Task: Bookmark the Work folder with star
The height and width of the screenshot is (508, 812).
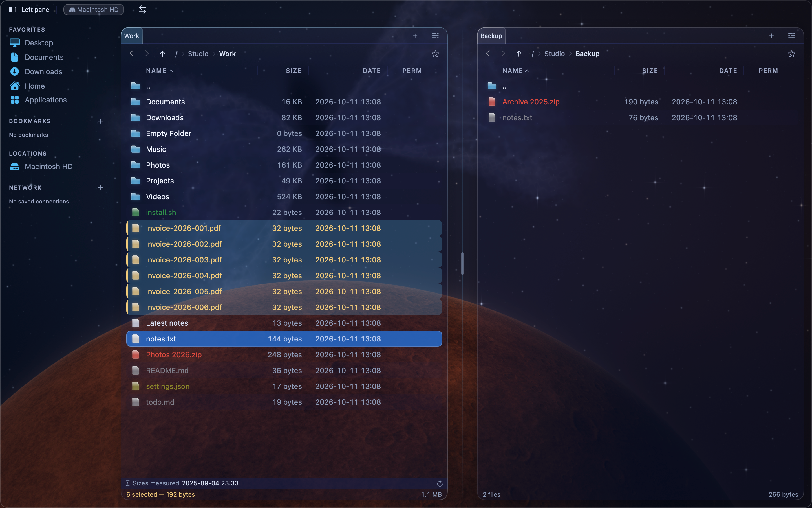Action: coord(435,54)
